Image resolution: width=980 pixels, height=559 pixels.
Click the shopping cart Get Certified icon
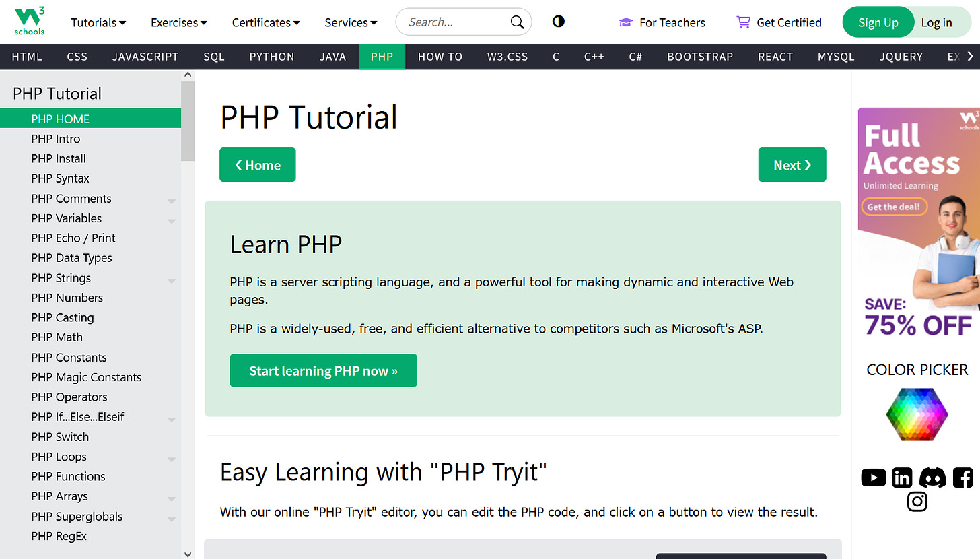(743, 22)
